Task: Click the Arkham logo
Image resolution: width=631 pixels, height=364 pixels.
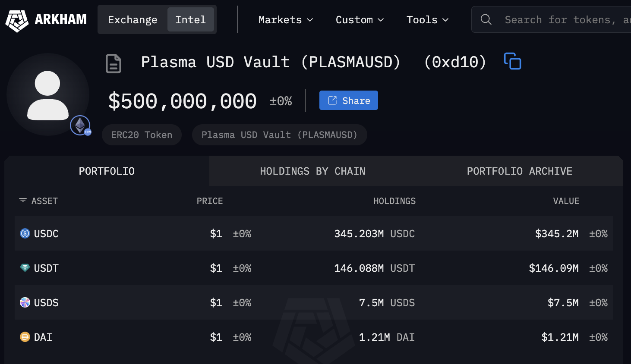Action: click(x=46, y=19)
